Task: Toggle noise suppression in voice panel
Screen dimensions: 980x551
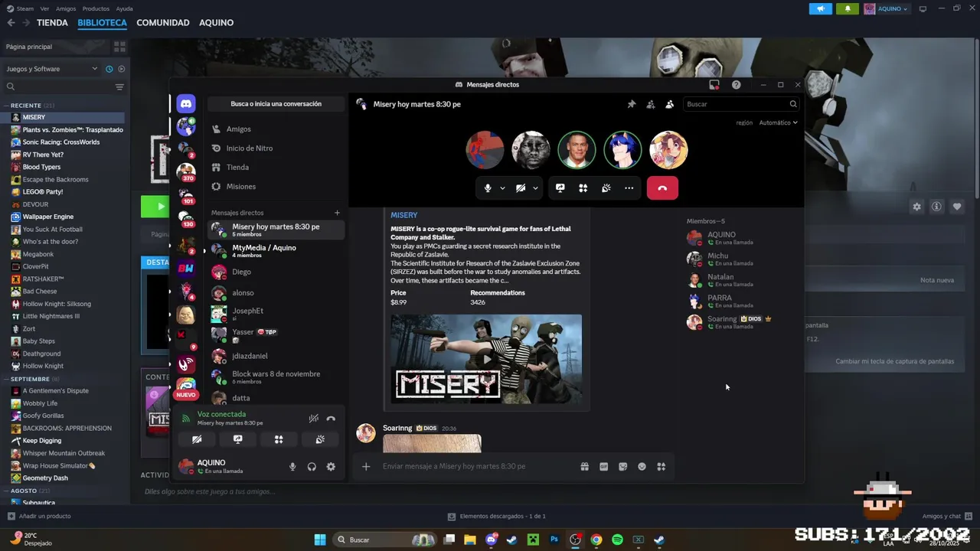Action: tap(313, 419)
